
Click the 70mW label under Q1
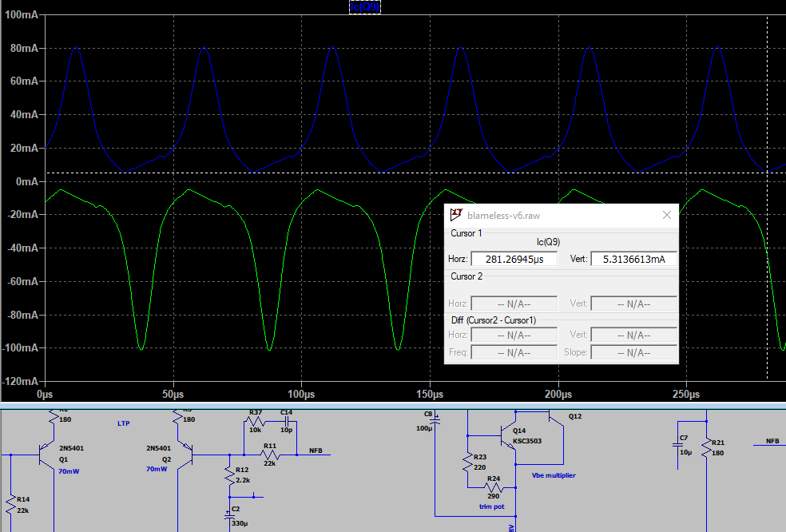(x=69, y=471)
